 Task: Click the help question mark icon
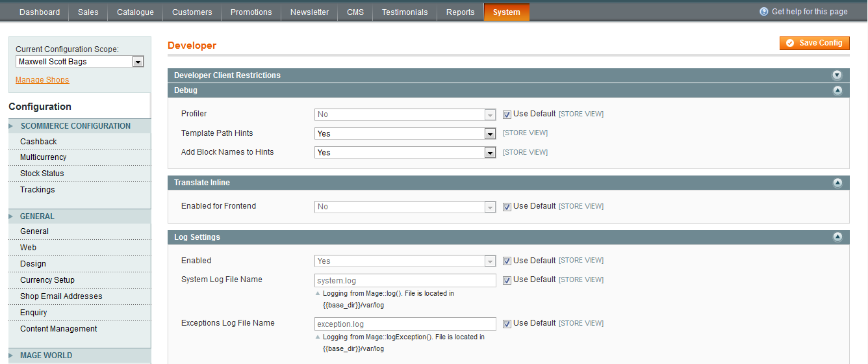[764, 12]
